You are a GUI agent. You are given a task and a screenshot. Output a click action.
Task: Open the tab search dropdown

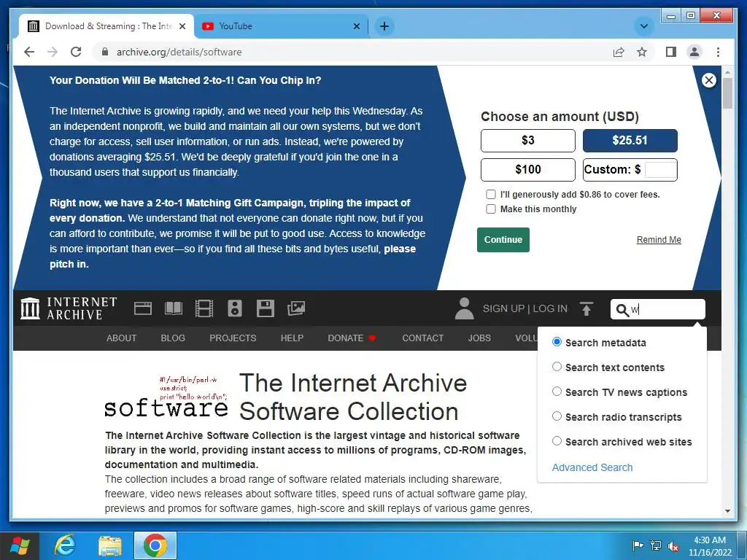643,26
